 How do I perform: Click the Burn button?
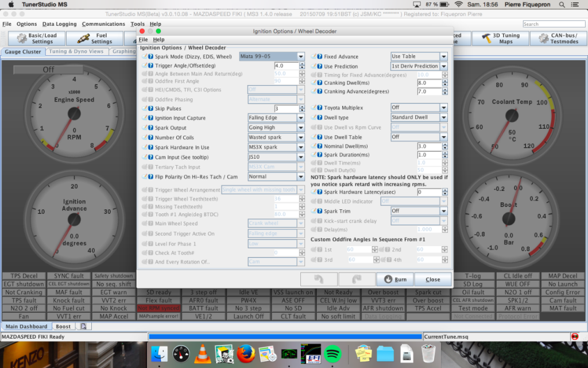coord(395,279)
